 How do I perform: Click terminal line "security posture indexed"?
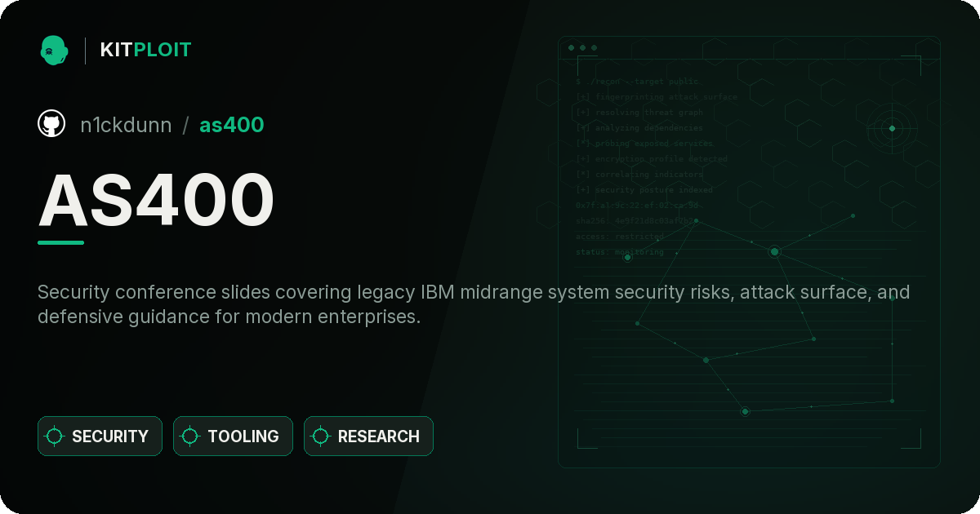click(x=644, y=190)
